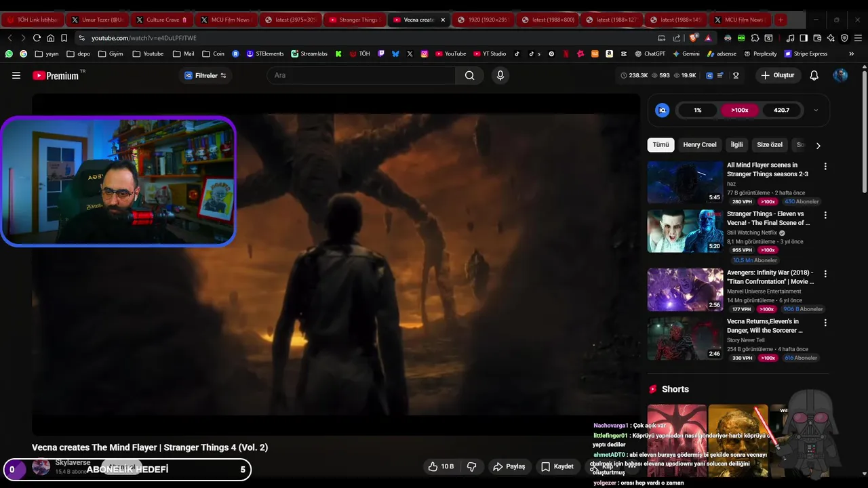Image resolution: width=868 pixels, height=488 pixels.
Task: Open Brave Rewards triangle icon
Action: tap(708, 38)
